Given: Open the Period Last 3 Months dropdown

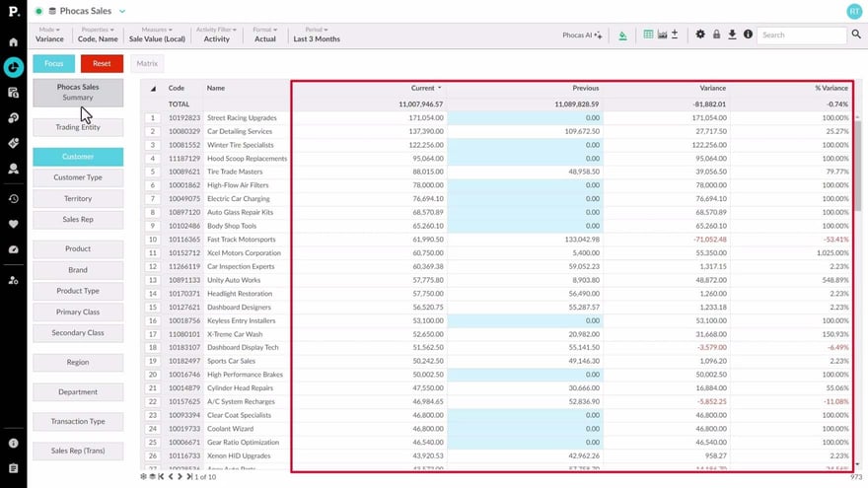Looking at the screenshot, I should pyautogui.click(x=316, y=35).
